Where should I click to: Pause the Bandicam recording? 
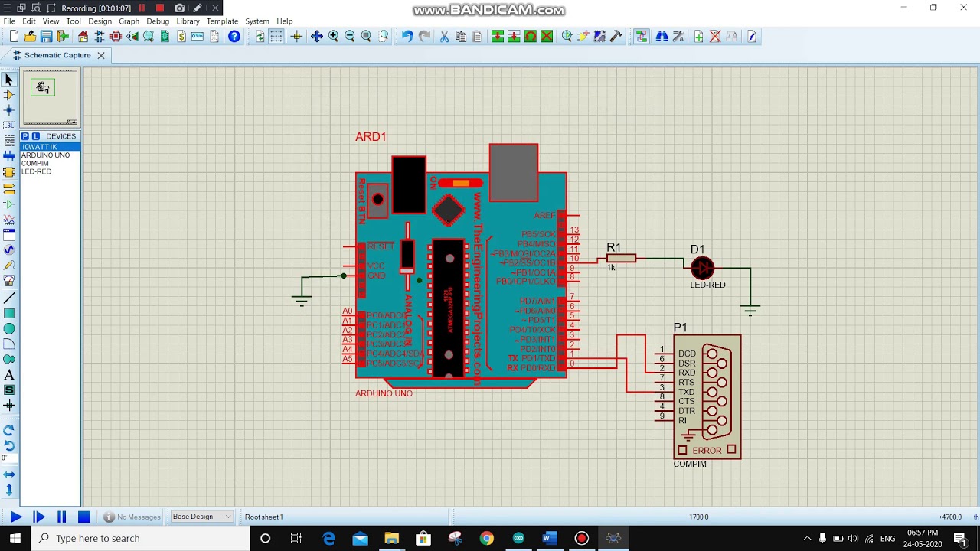142,8
